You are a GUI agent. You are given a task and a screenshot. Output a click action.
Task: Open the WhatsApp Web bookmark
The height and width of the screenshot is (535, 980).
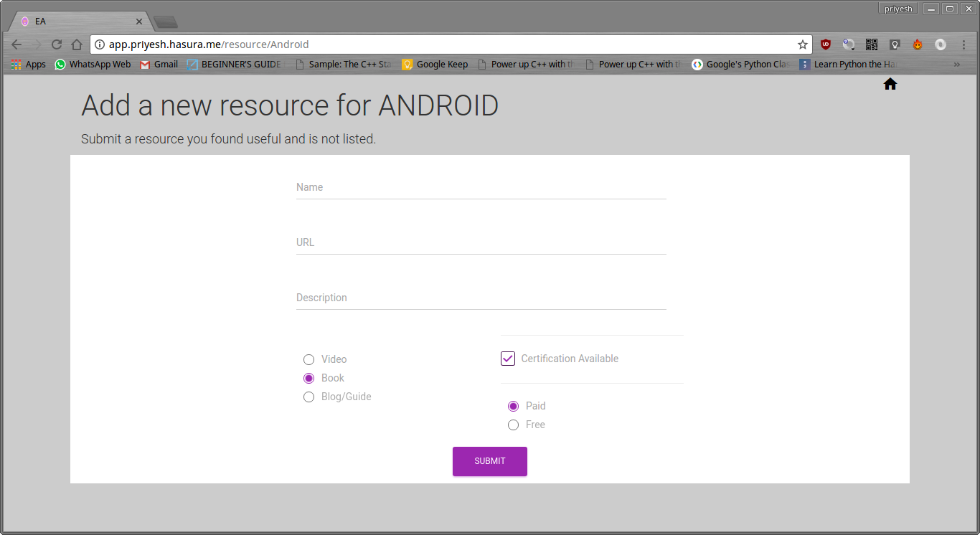pos(93,65)
